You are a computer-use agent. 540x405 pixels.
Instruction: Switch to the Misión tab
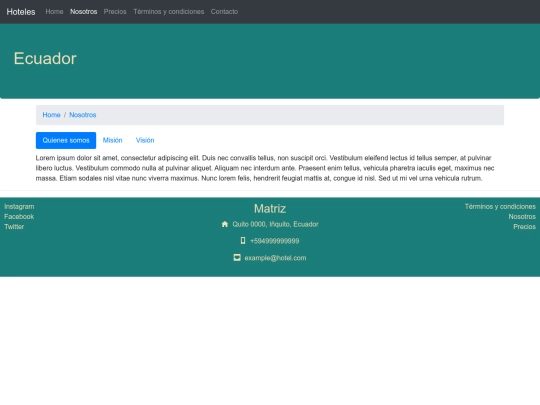tap(113, 141)
